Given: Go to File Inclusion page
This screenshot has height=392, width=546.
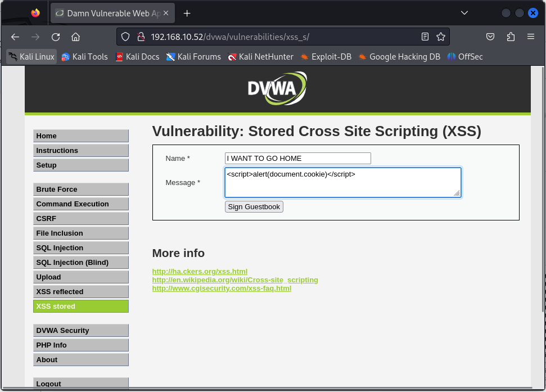Looking at the screenshot, I should pos(81,233).
